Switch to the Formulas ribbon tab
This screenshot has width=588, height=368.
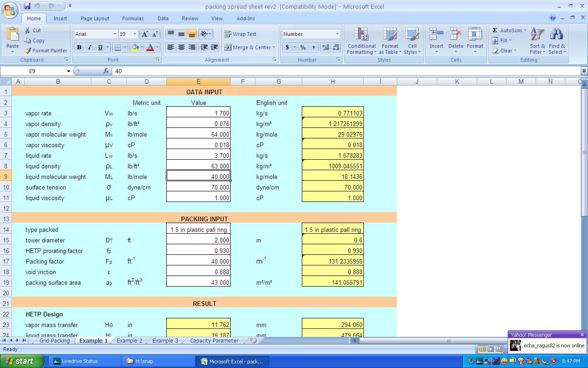click(133, 18)
